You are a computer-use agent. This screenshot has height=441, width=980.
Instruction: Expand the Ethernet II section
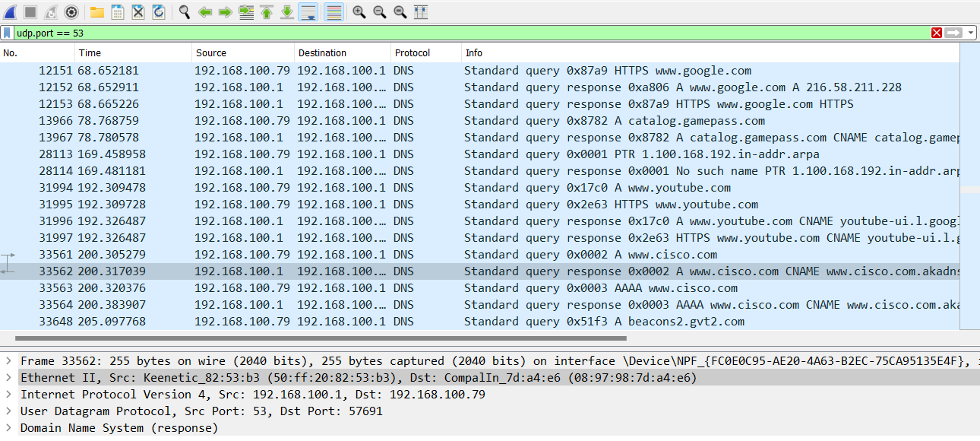(8, 378)
